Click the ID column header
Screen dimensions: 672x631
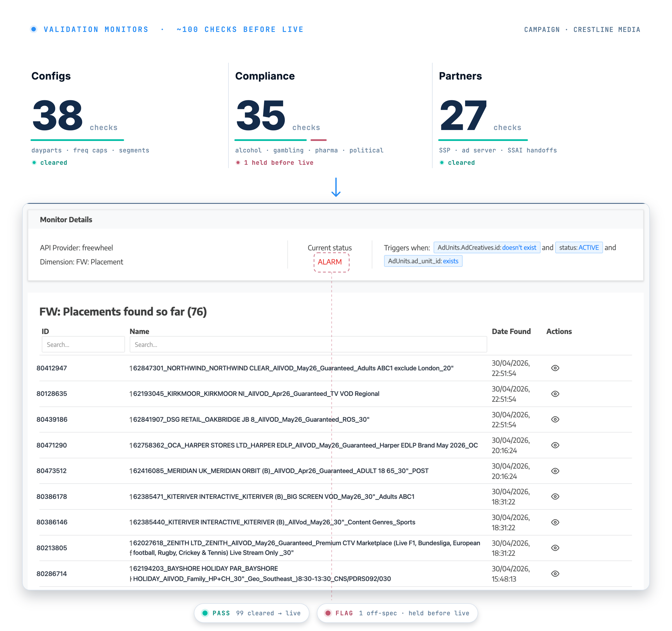click(45, 331)
